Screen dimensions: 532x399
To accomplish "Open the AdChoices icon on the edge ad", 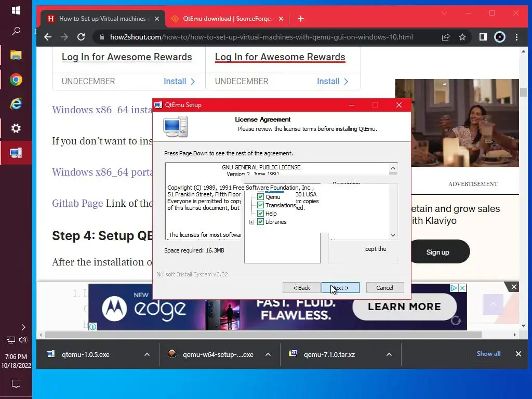I will [454, 288].
